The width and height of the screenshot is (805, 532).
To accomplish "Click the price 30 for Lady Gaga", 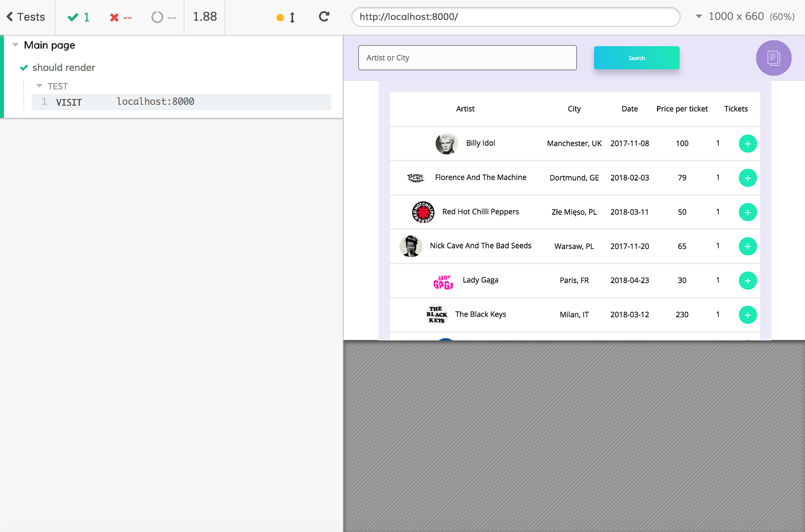I will (x=682, y=280).
